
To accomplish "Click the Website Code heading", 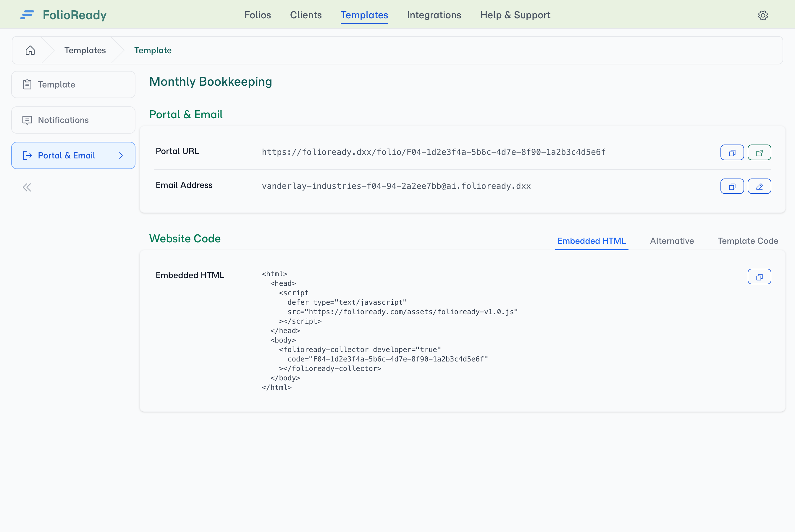I will coord(185,239).
